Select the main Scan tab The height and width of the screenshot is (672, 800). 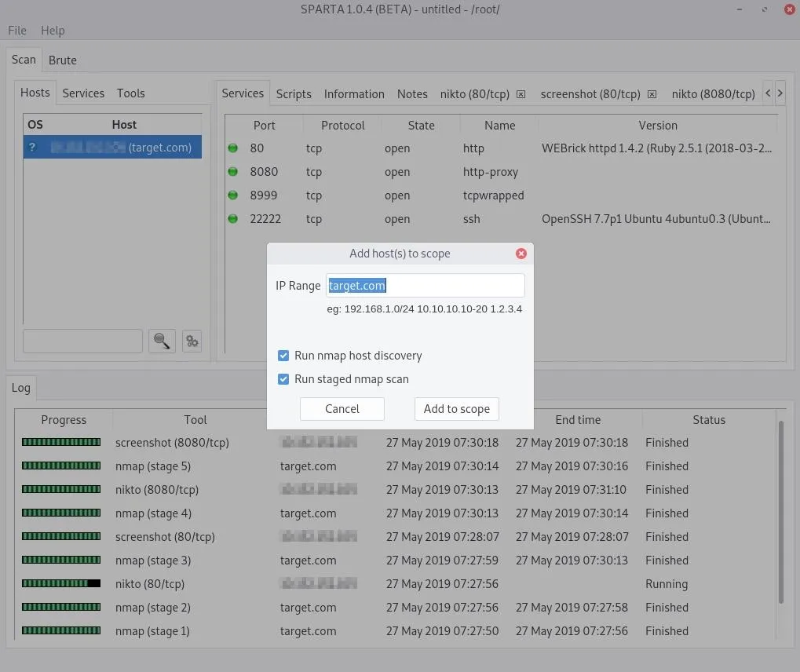pos(24,60)
